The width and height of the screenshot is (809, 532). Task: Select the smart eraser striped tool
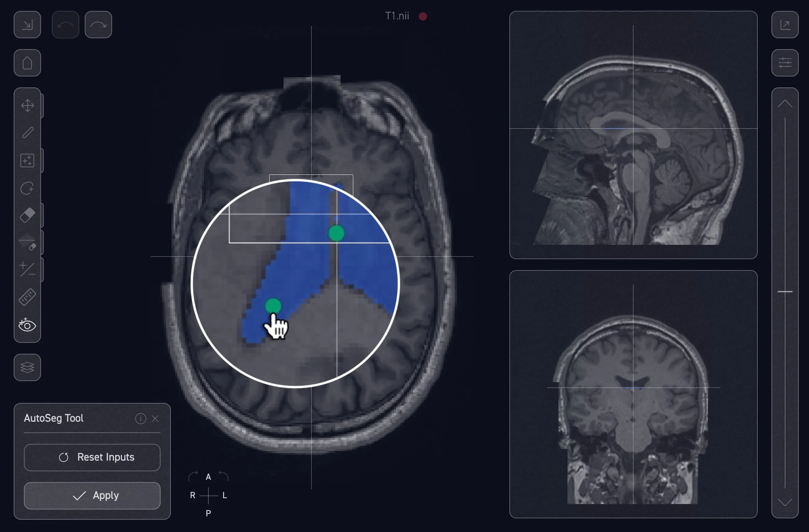[27, 242]
